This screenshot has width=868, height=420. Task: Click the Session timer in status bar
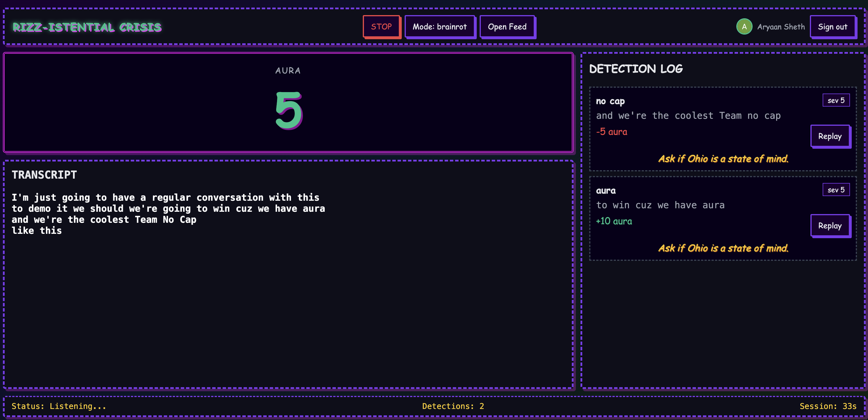(x=828, y=406)
